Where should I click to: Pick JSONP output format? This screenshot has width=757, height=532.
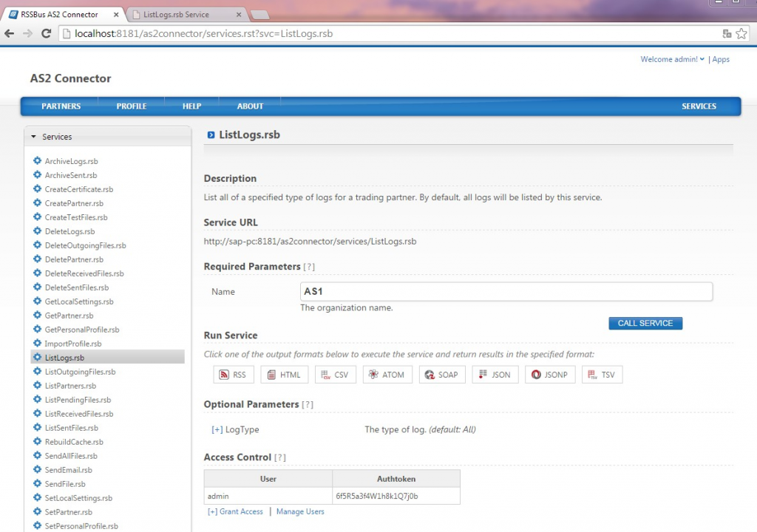(550, 375)
